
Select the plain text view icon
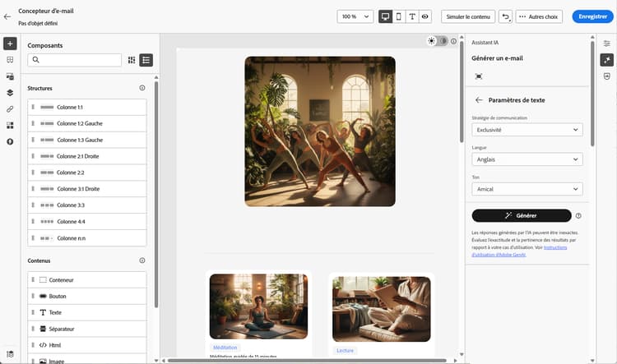(x=412, y=16)
